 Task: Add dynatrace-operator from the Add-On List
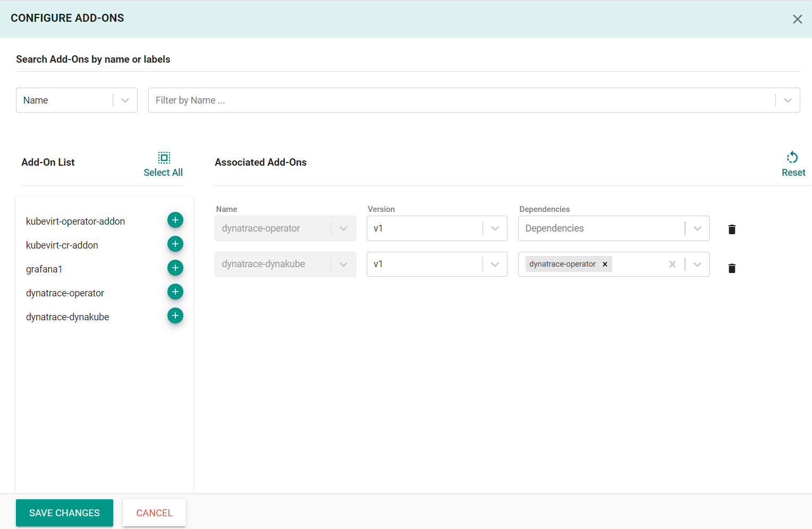[175, 292]
